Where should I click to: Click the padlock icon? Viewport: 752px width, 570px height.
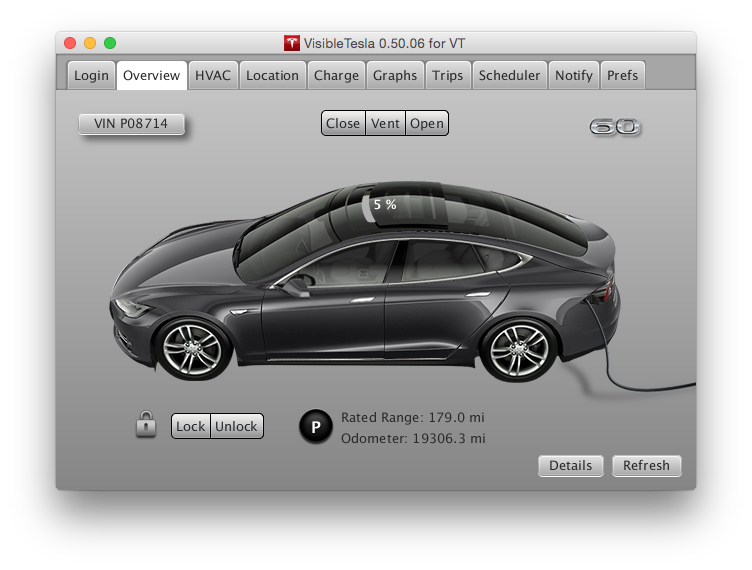point(146,424)
